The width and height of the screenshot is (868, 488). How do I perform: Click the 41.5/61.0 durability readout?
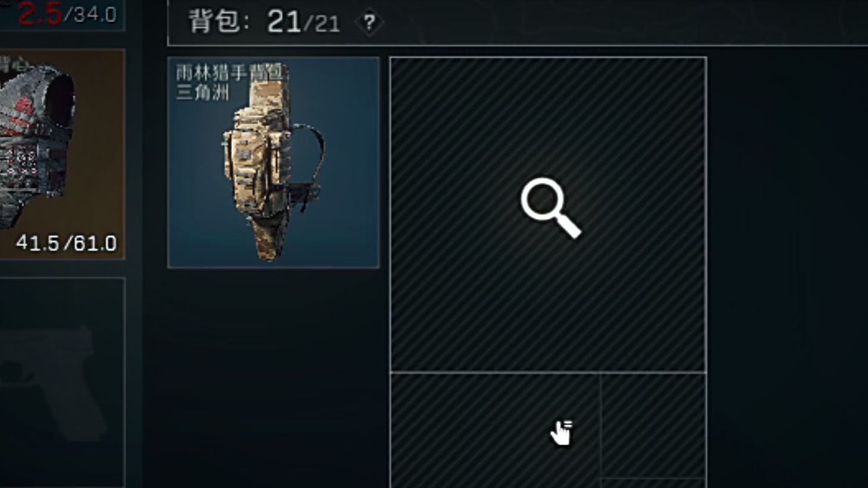click(66, 243)
